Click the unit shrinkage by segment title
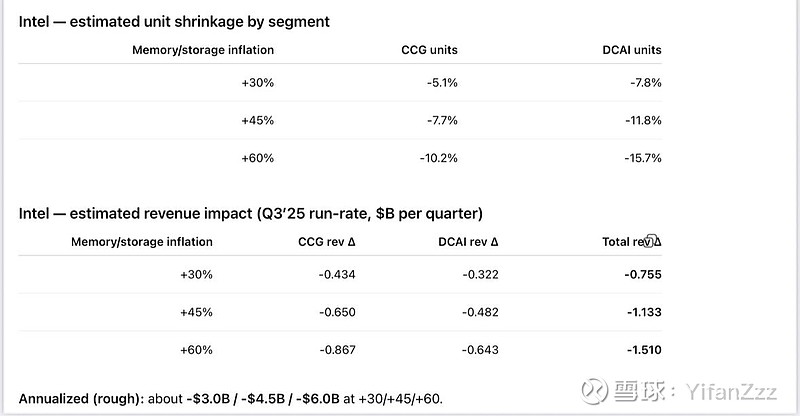The image size is (800, 416). coord(174,21)
